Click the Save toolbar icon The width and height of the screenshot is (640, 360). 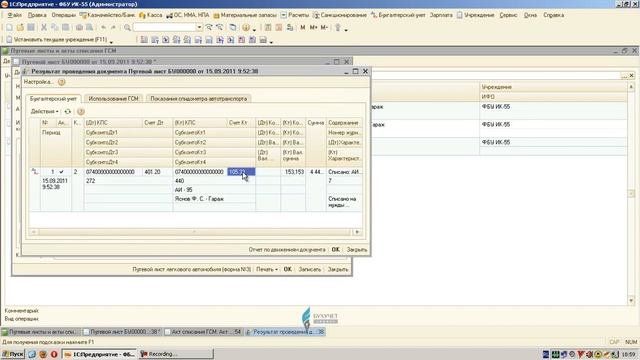pos(31,27)
